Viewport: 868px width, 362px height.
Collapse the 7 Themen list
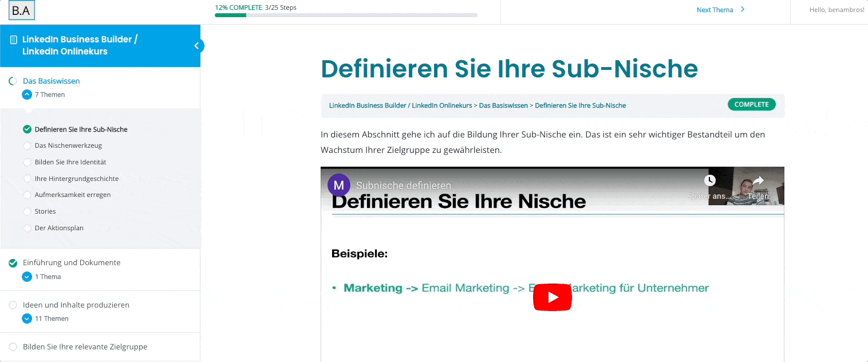[x=27, y=95]
